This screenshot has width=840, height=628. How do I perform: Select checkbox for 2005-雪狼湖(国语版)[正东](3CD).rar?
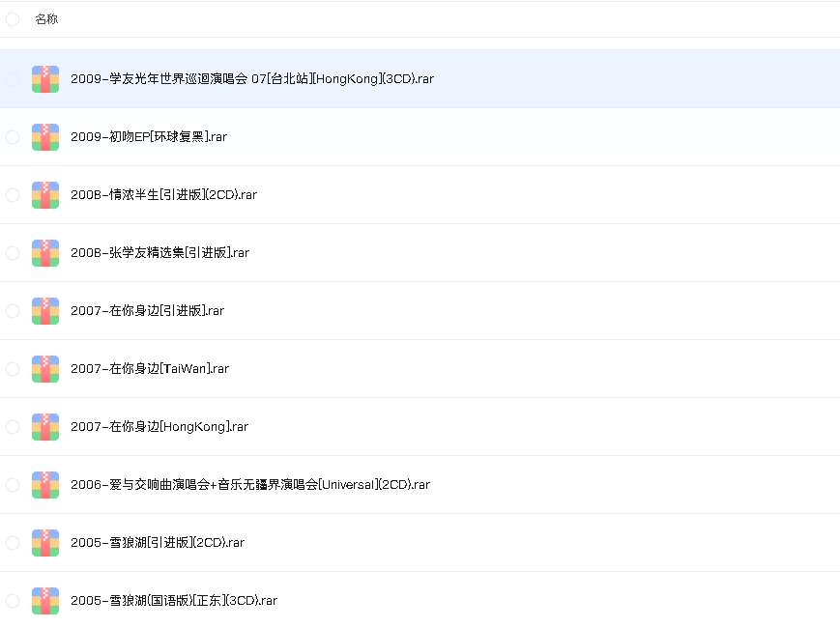coord(13,601)
